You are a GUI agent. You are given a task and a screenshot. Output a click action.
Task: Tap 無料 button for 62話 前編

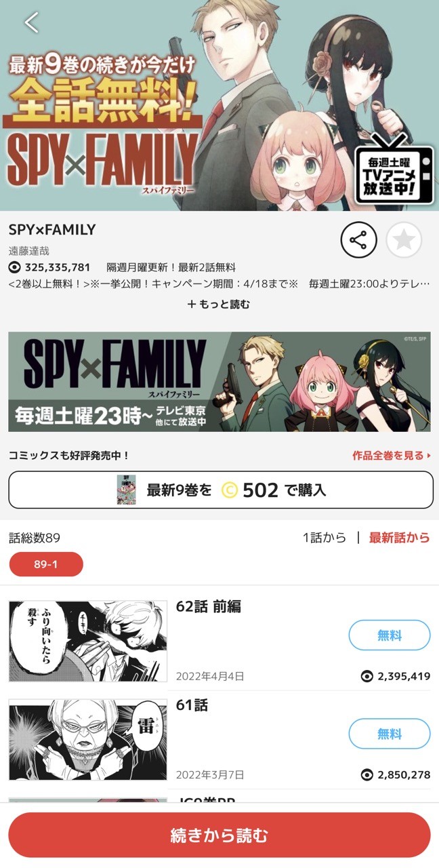tap(390, 635)
